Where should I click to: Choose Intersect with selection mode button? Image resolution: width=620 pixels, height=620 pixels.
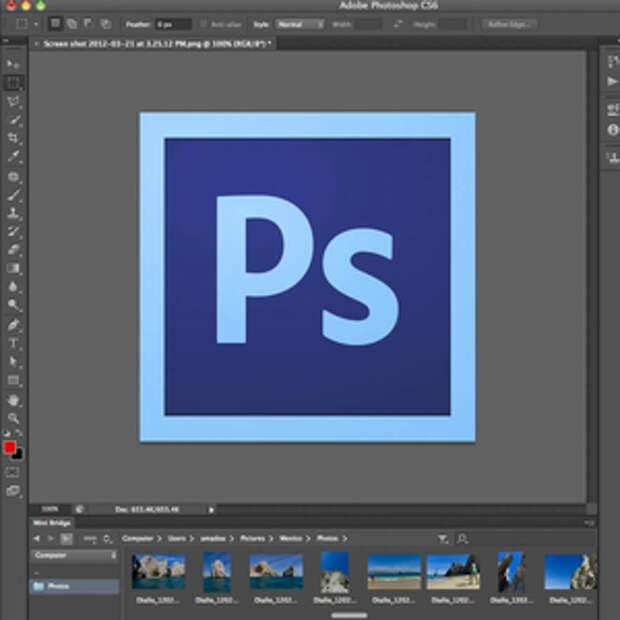(x=106, y=24)
